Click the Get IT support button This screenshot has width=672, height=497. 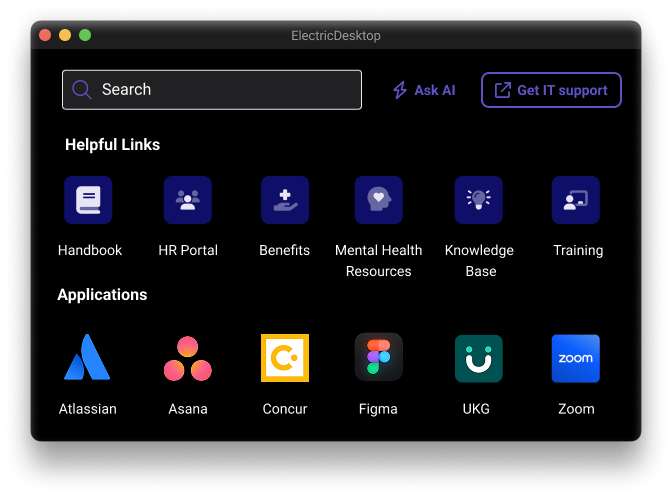(x=551, y=90)
